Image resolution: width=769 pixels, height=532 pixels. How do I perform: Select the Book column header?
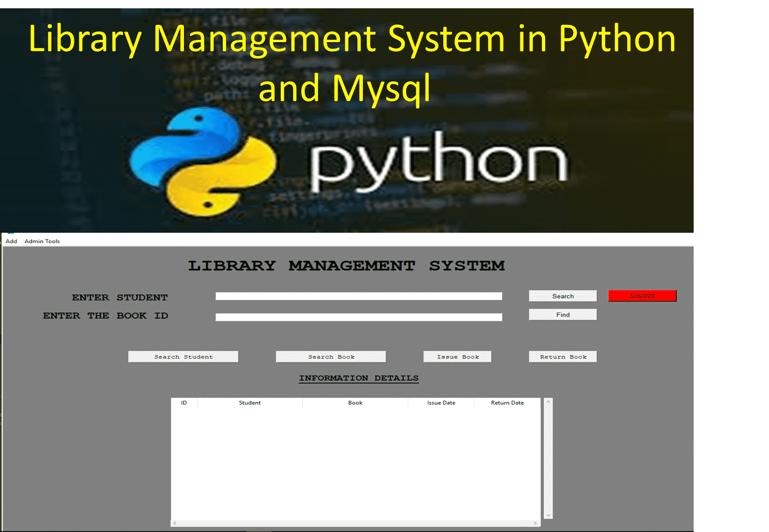355,403
